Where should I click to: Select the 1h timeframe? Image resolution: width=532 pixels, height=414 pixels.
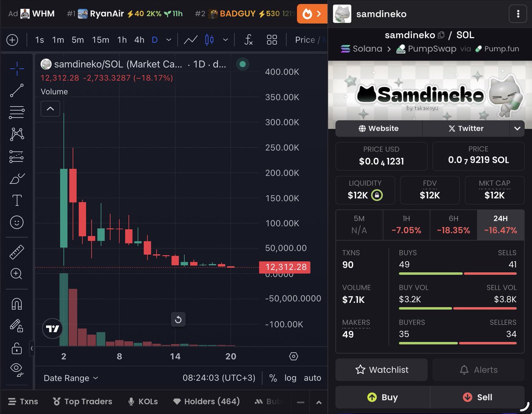(122, 40)
